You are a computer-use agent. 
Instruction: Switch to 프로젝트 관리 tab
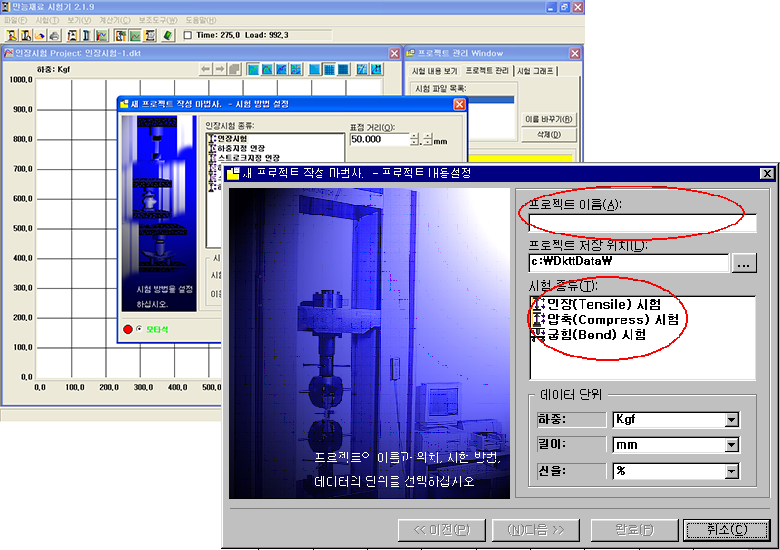(x=487, y=71)
